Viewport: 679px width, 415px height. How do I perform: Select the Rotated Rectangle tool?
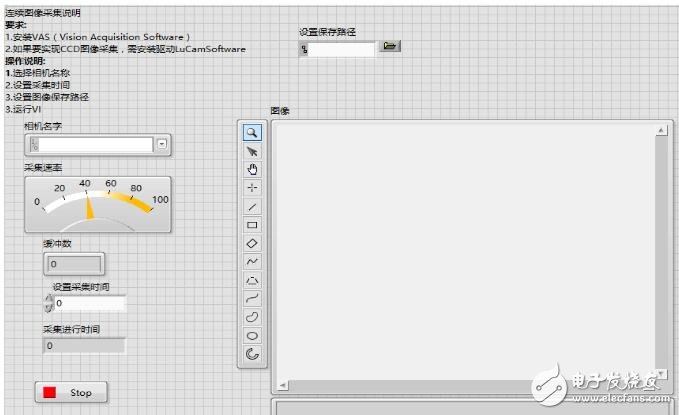[x=252, y=243]
